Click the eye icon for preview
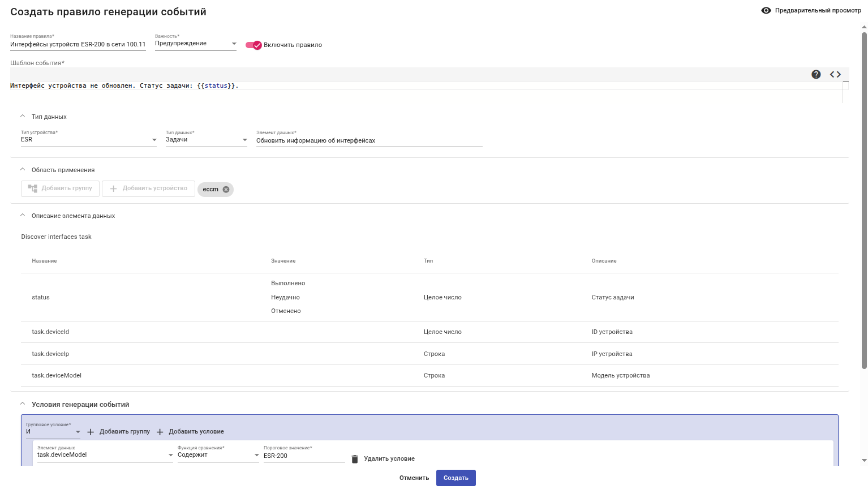The image size is (868, 489). pos(766,10)
